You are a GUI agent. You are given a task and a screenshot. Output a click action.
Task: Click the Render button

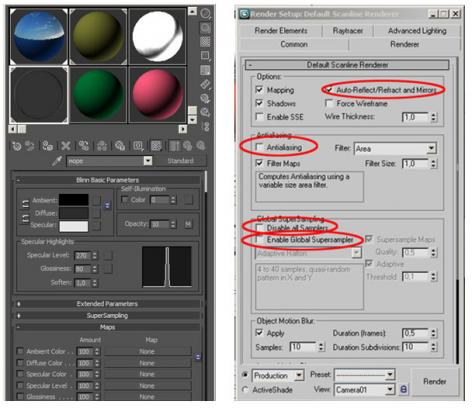(x=434, y=381)
